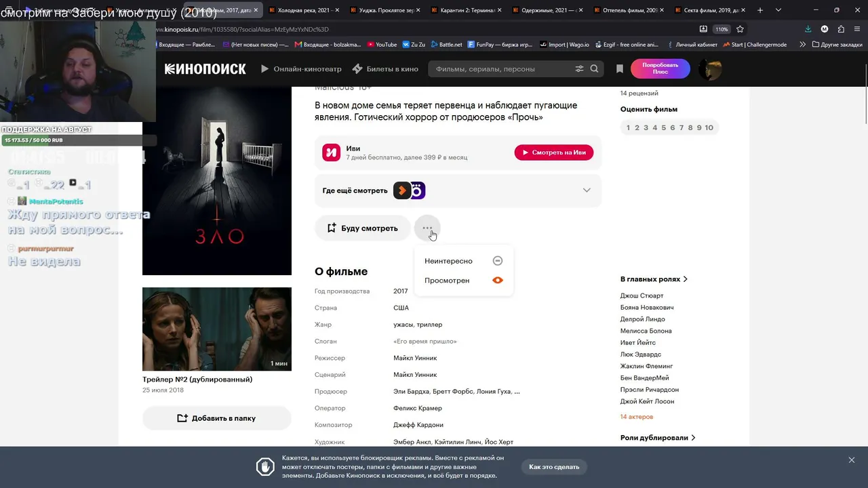
Task: Open the Личный кабинет bookmark
Action: [692, 45]
